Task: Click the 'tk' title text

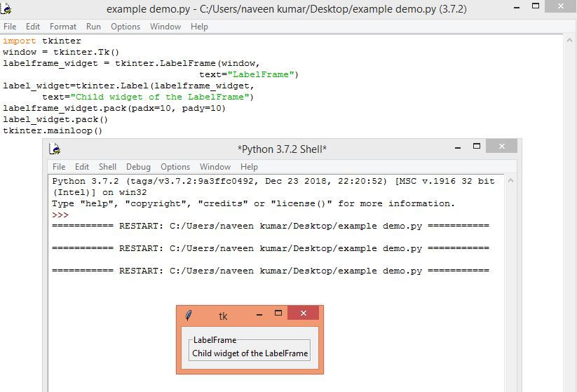Action: tap(223, 316)
